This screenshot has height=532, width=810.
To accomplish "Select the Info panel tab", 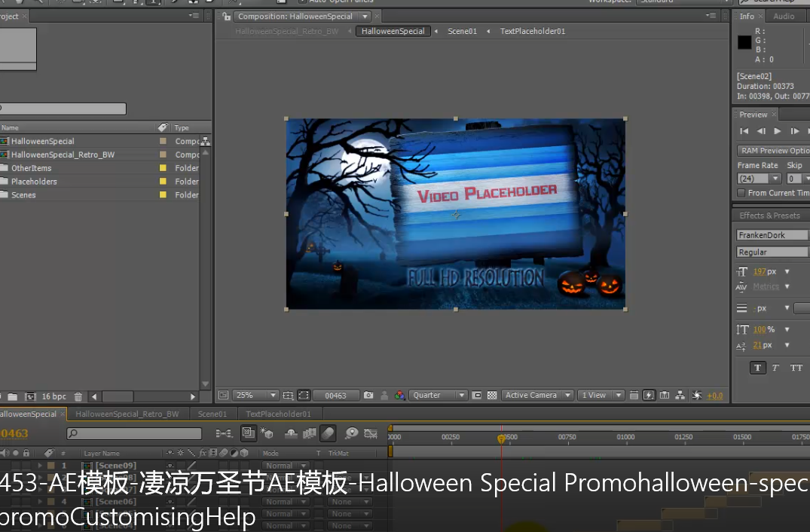I will (747, 16).
